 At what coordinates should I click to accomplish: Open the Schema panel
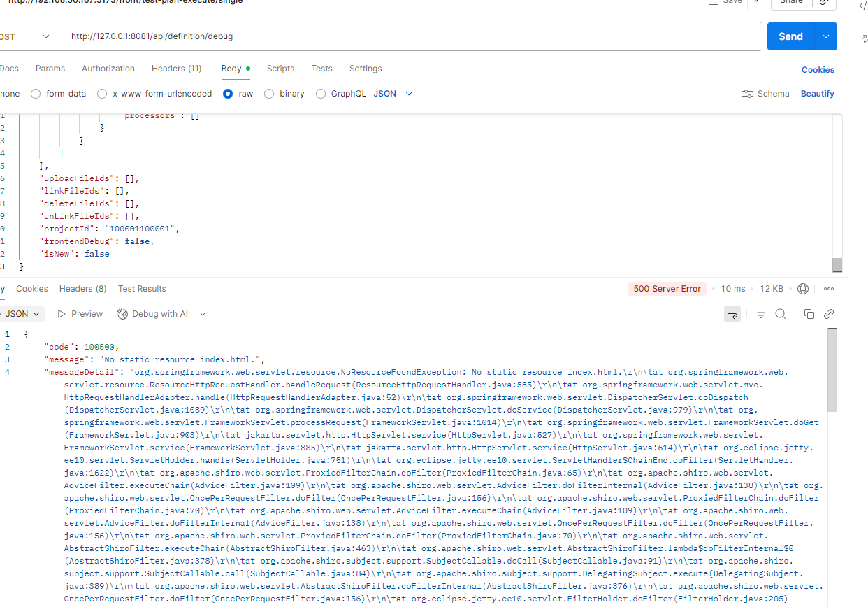tap(766, 94)
